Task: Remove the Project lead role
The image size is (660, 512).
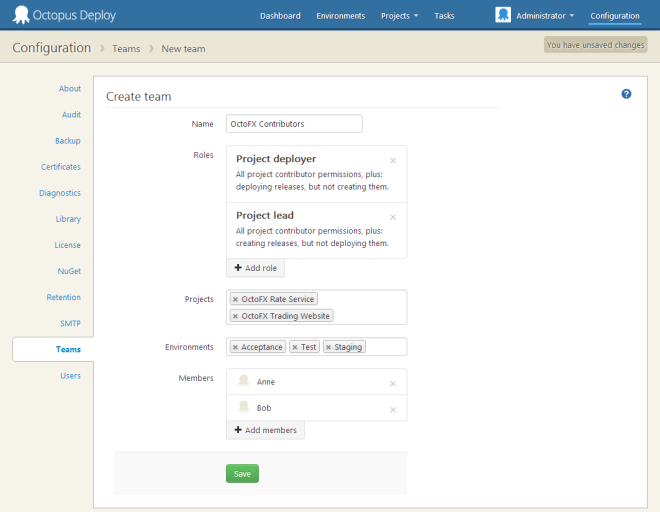Action: tap(393, 217)
